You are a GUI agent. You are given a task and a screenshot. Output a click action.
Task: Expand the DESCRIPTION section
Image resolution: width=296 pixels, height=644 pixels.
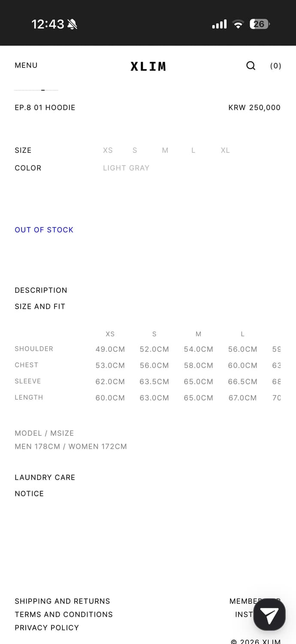41,290
